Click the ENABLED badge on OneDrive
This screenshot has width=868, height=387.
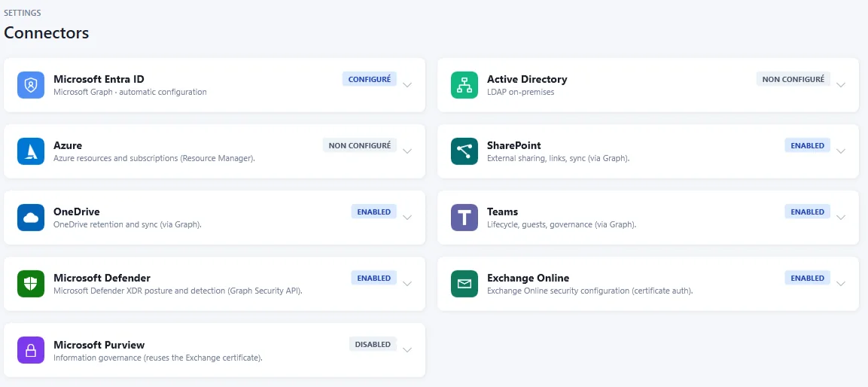(373, 212)
